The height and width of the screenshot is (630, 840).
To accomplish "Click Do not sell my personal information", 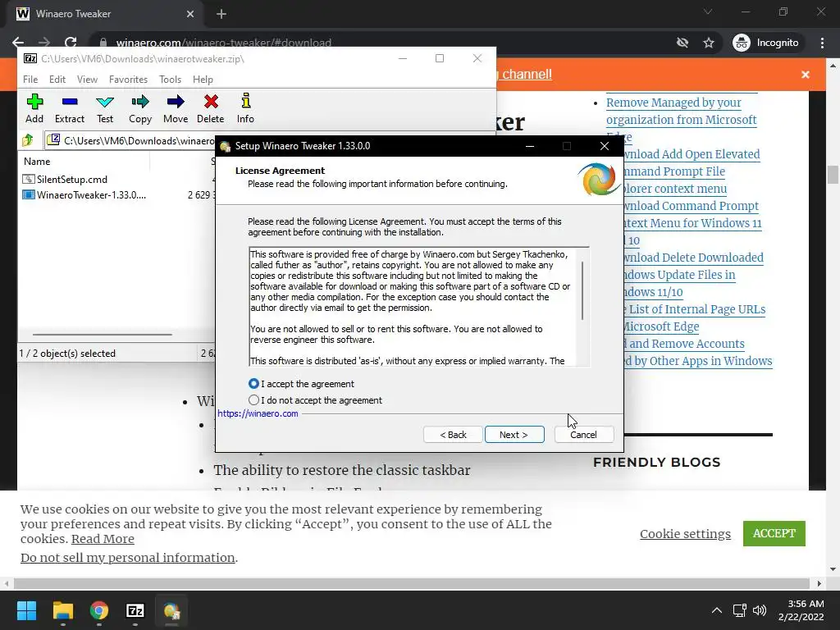I will [127, 558].
